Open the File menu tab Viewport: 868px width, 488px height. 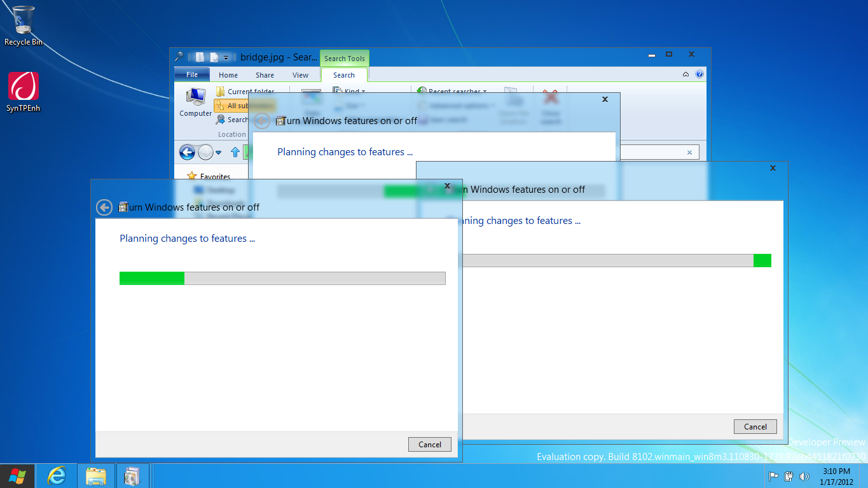[x=191, y=74]
